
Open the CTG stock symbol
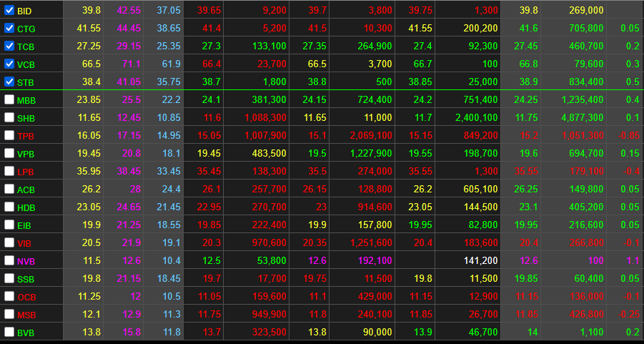click(26, 29)
